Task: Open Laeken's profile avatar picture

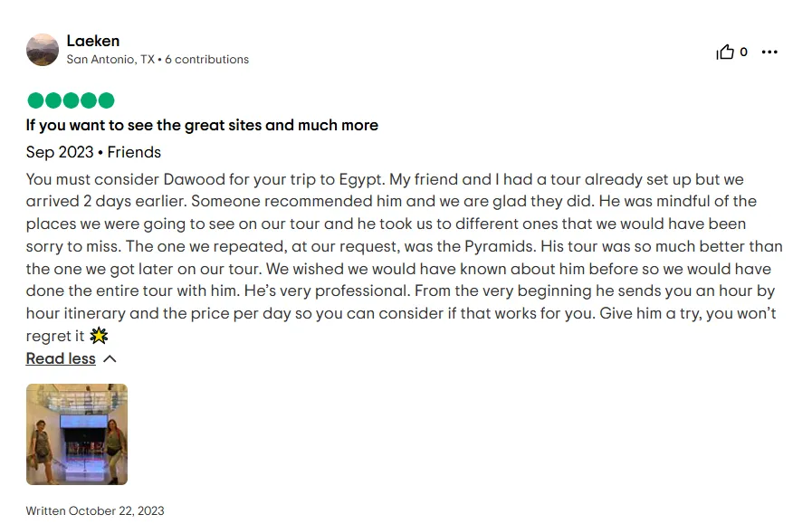Action: [43, 50]
